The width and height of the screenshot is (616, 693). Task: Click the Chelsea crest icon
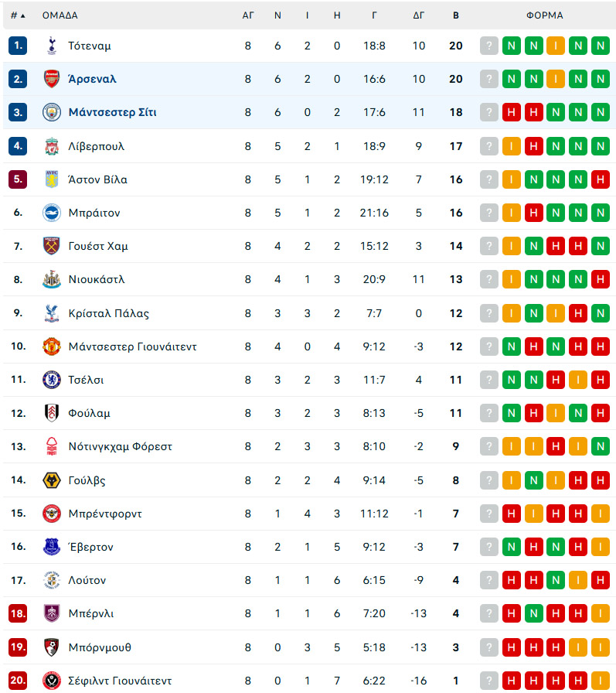(x=52, y=380)
